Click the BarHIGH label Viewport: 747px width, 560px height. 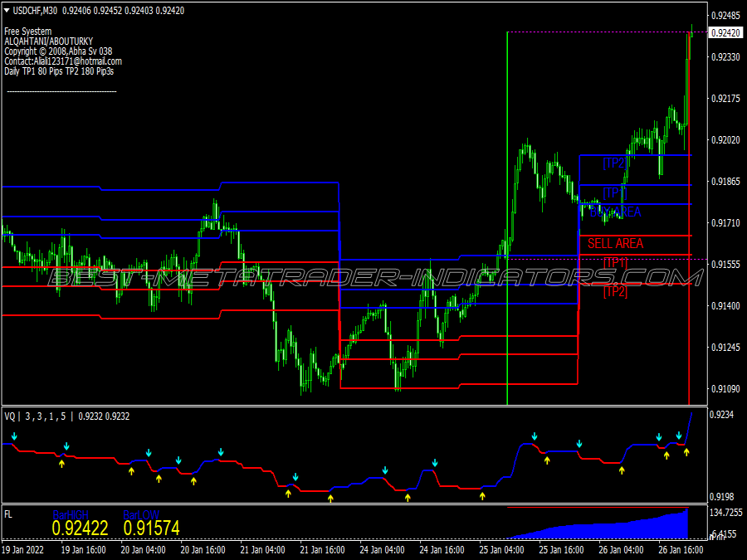(x=71, y=515)
